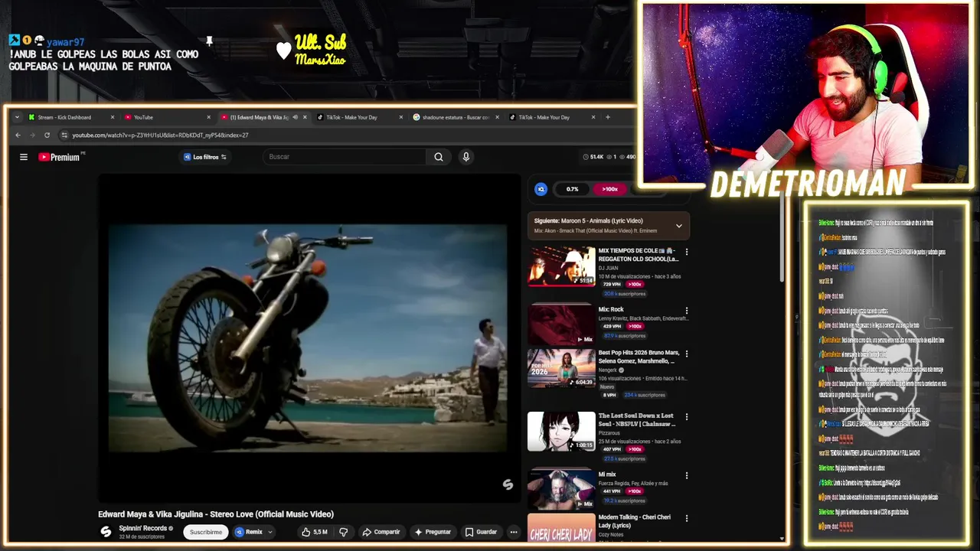
Task: Click the Buscar search field
Action: [x=345, y=157]
